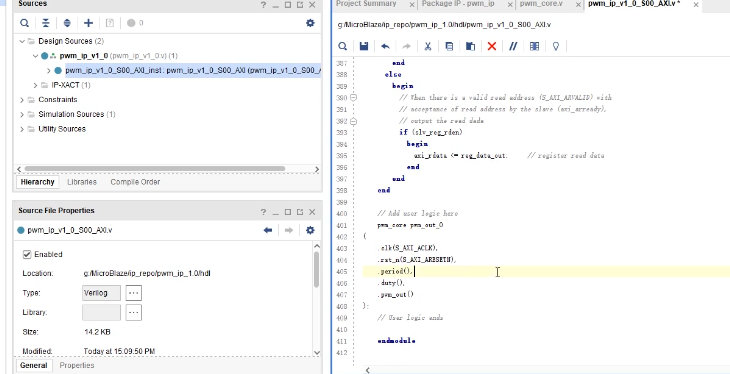Image resolution: width=730 pixels, height=374 pixels.
Task: Switch to the Project Summary tab
Action: 366,4
